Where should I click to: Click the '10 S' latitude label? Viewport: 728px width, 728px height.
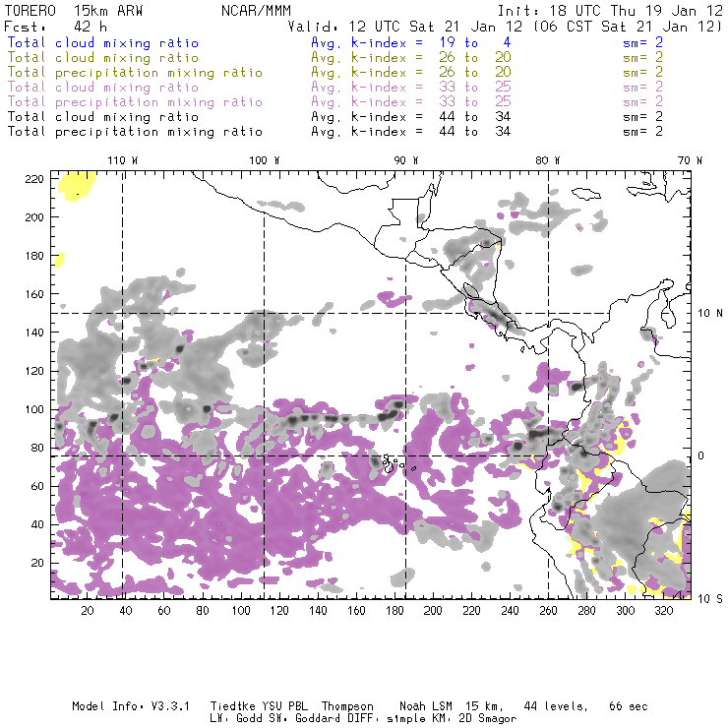pyautogui.click(x=710, y=599)
